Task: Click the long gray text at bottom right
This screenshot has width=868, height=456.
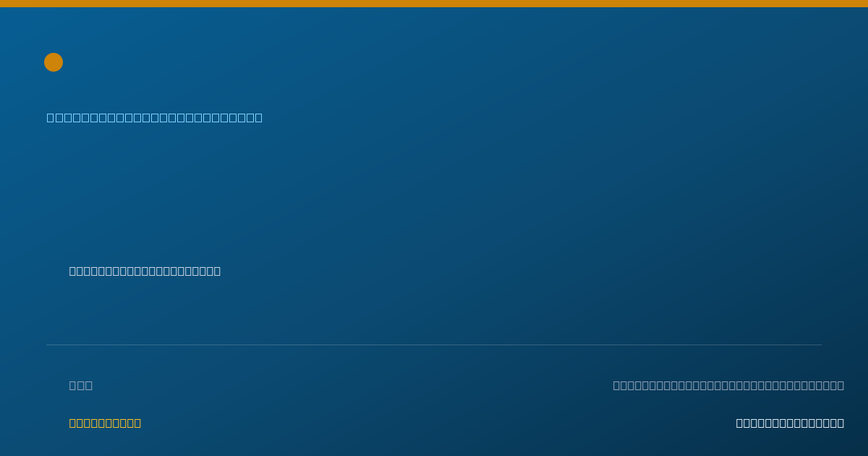Action: pyautogui.click(x=728, y=385)
